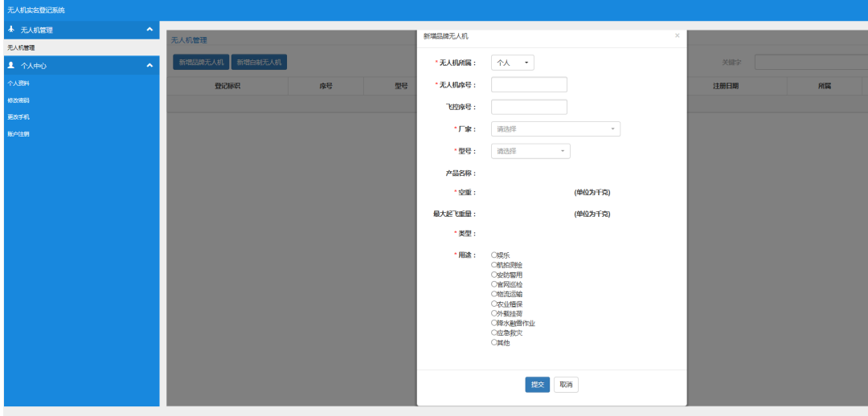Open 个人资料 in the sidebar
Viewport: 868px width, 416px height.
(x=18, y=83)
